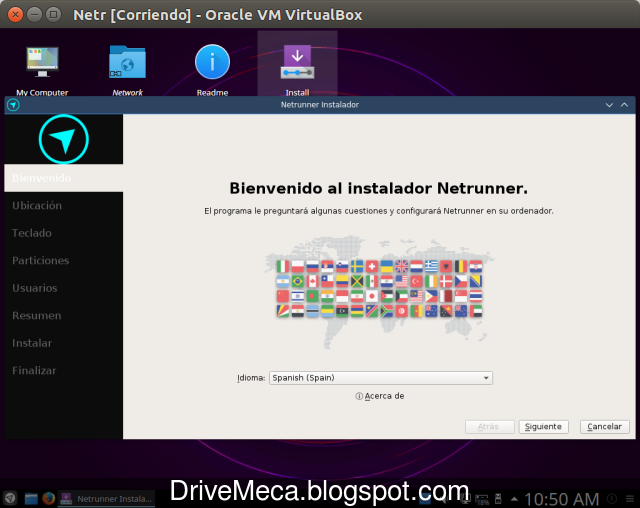Show hidden system tray icons arrow

(514, 499)
